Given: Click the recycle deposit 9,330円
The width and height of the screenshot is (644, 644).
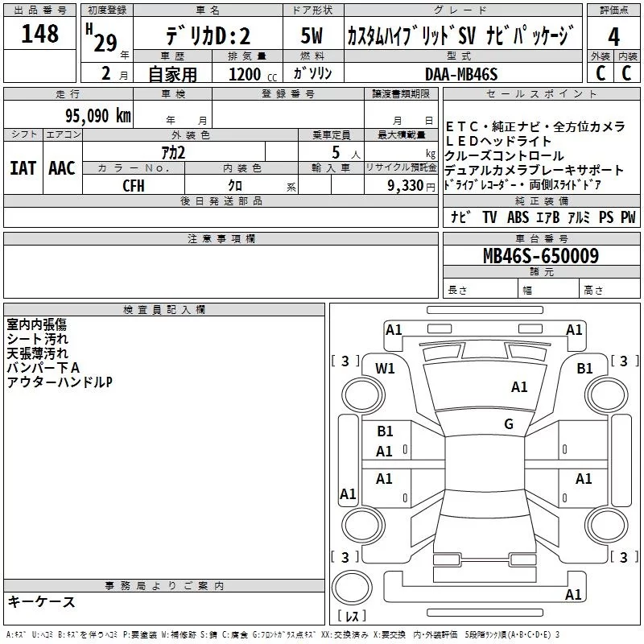Looking at the screenshot, I should pyautogui.click(x=411, y=186).
